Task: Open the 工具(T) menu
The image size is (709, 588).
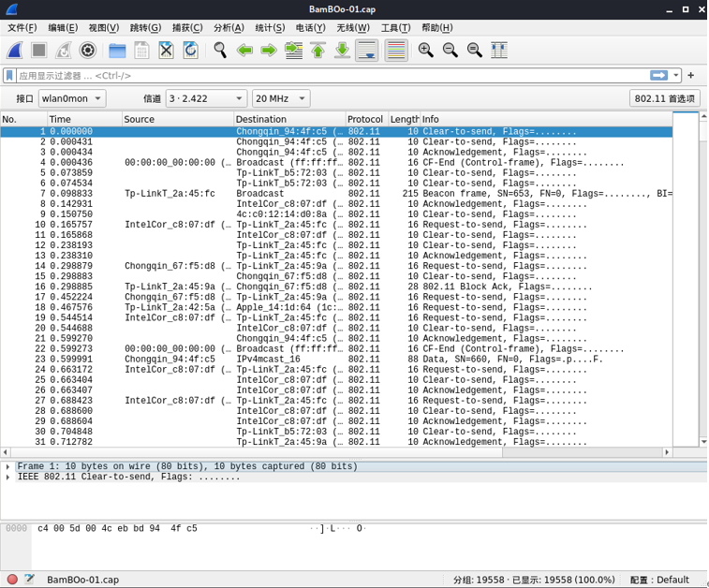Action: (395, 27)
